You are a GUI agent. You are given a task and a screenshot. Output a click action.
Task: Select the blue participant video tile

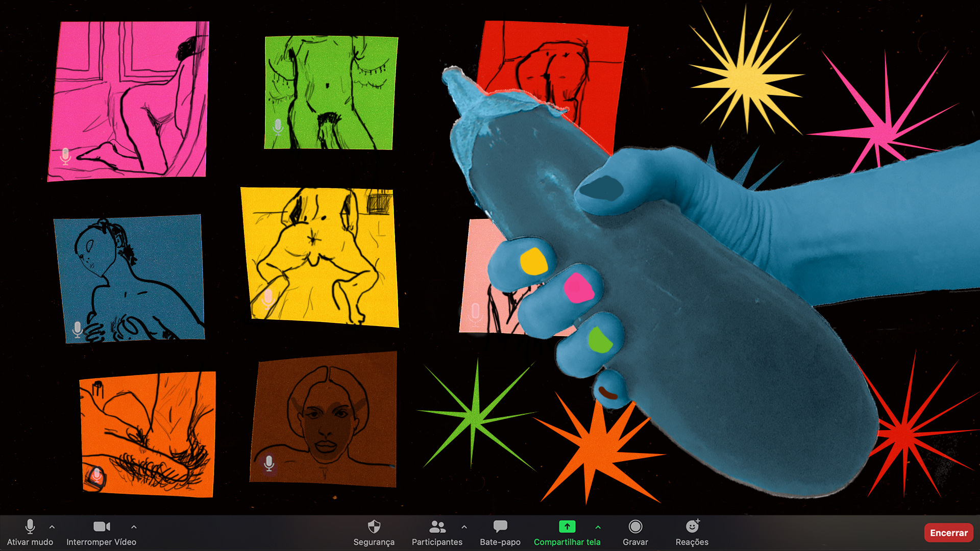tap(130, 278)
